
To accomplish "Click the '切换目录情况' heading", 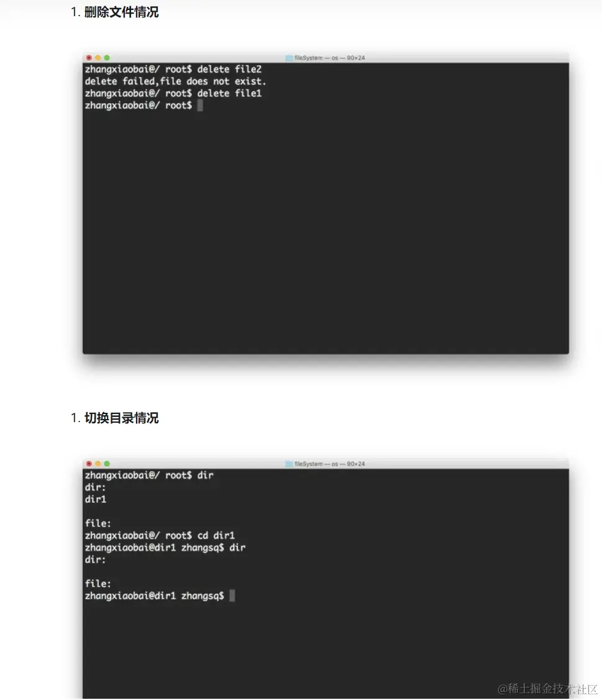I will point(121,418).
